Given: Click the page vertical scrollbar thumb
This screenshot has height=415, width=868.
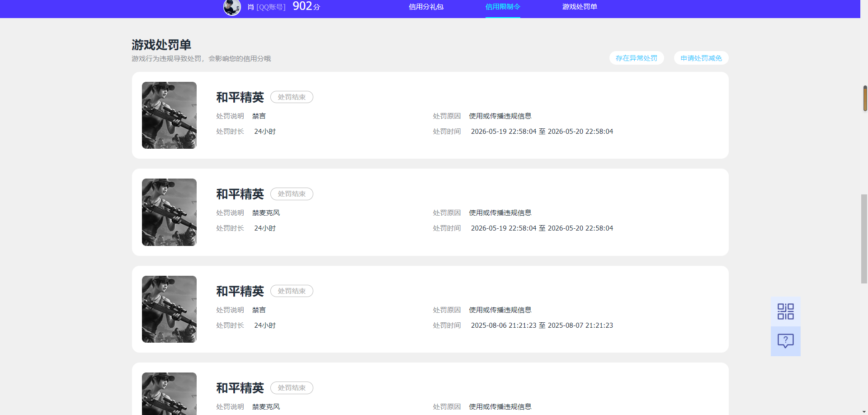Looking at the screenshot, I should click(864, 239).
